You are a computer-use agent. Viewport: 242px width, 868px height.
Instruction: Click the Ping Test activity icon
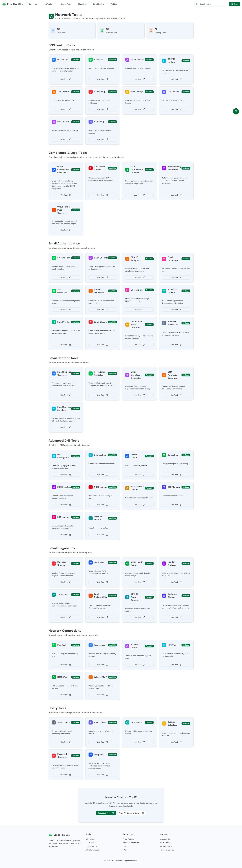(x=54, y=645)
